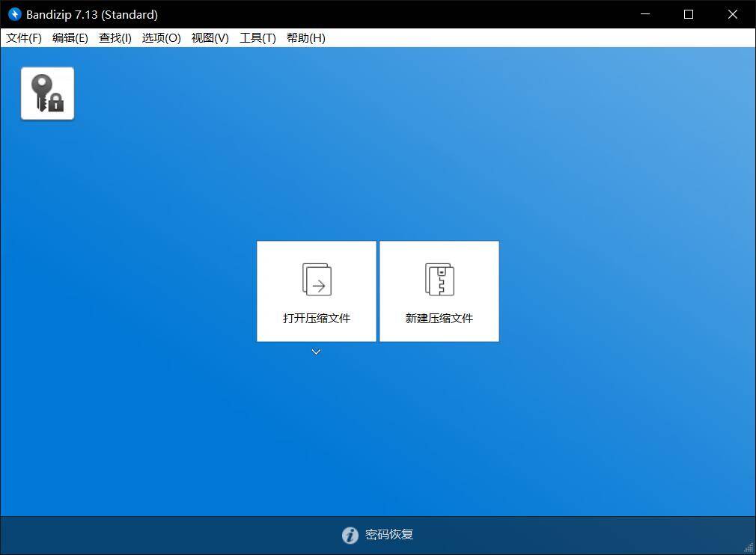Screen dimensions: 756x555
Task: Minimize the Bandizip window
Action: coord(645,14)
